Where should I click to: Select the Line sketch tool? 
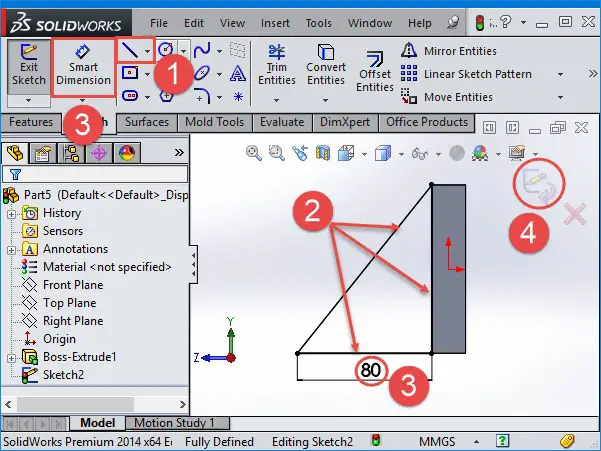(130, 50)
